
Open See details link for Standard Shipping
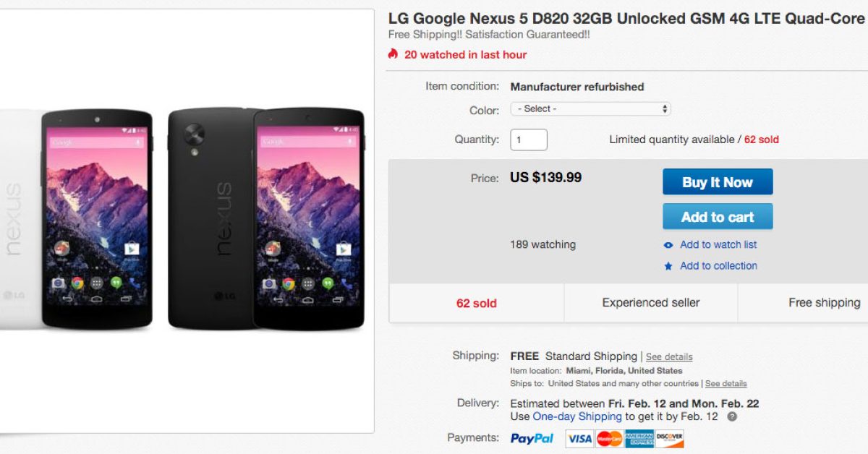pyautogui.click(x=669, y=357)
